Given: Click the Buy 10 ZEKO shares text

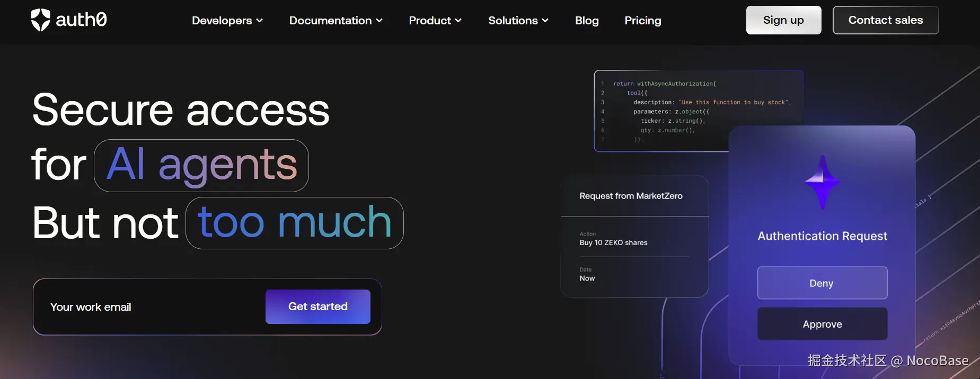Looking at the screenshot, I should pyautogui.click(x=613, y=242).
